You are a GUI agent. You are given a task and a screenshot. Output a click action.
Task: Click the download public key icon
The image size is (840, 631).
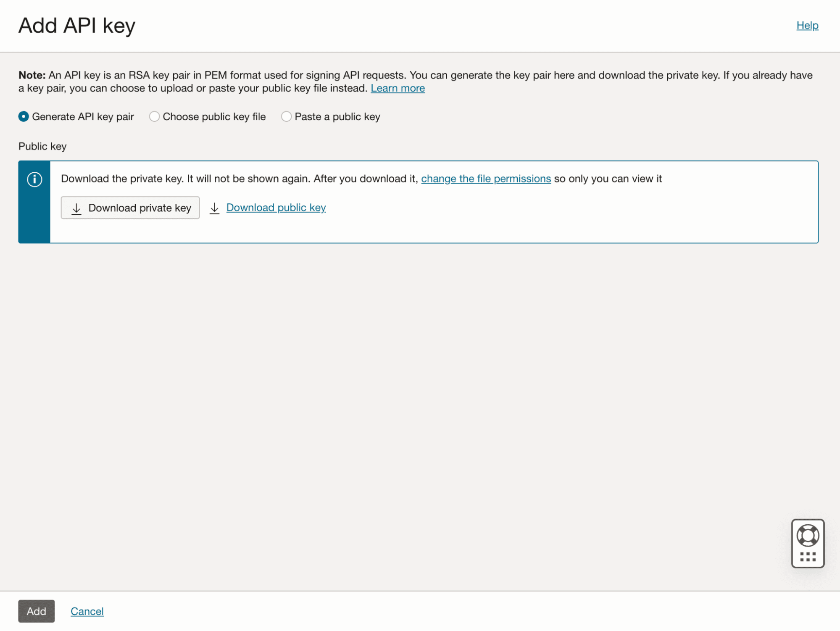pos(216,208)
